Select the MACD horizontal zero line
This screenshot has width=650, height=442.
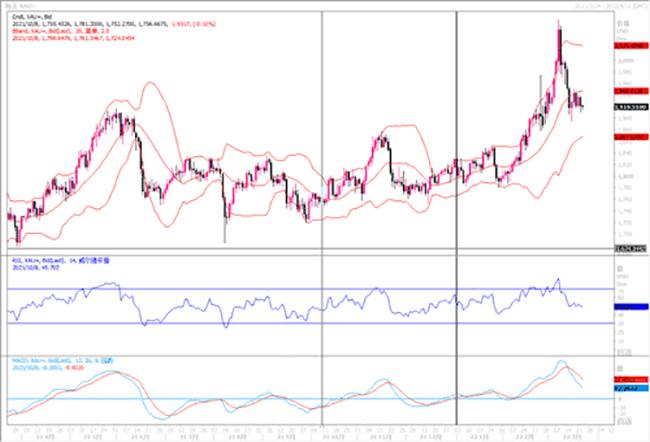pyautogui.click(x=300, y=399)
